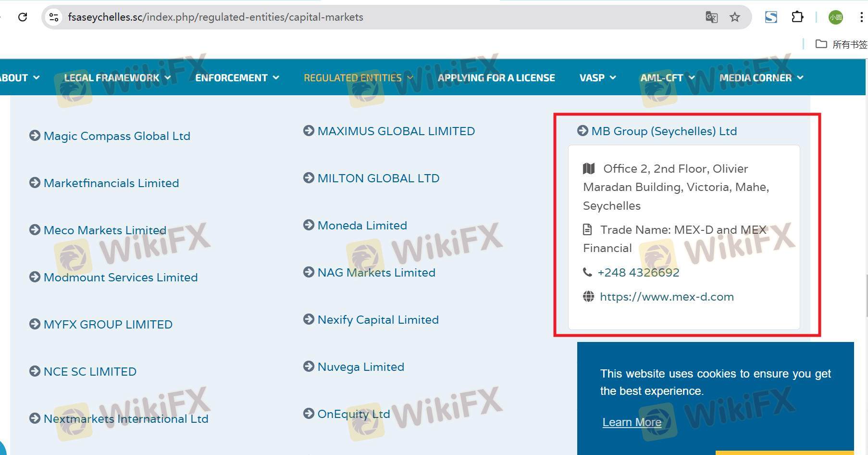Open the Moneda Limited entry
Screen dimensions: 868x455
(x=362, y=225)
